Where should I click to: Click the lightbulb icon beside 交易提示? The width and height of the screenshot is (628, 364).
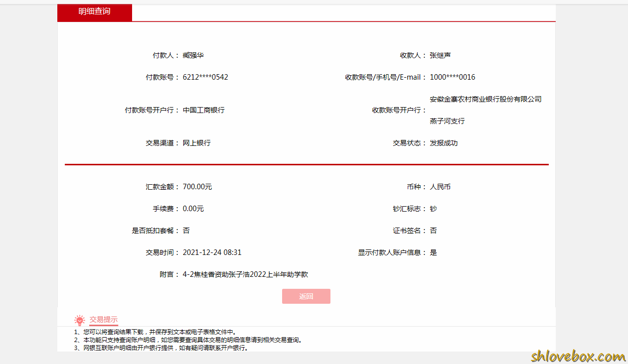pyautogui.click(x=80, y=320)
